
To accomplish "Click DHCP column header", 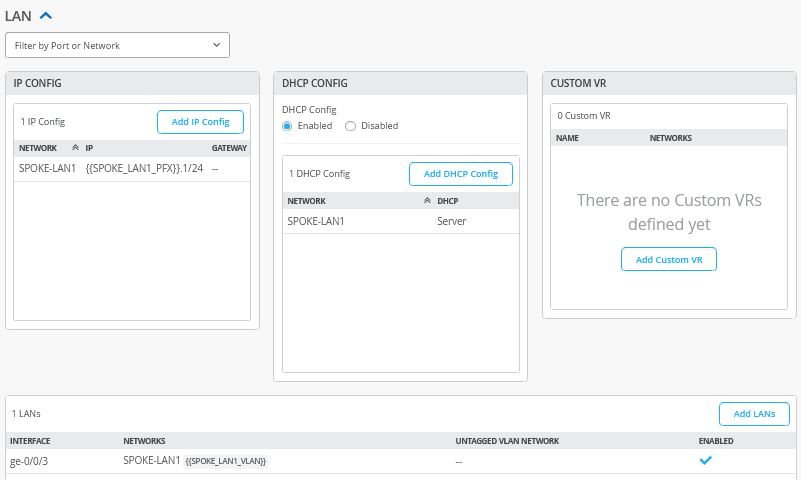I will coord(447,201).
